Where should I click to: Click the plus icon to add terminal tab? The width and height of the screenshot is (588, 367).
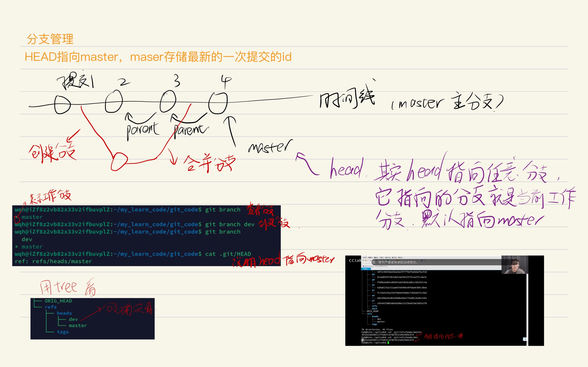coord(372,269)
